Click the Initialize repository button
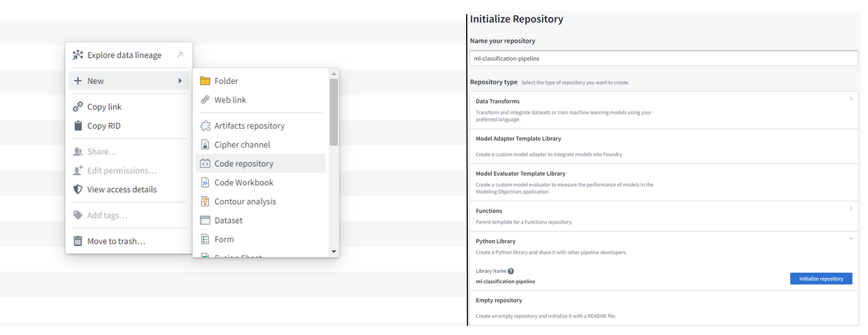Screen dimensions: 868x335 click(x=821, y=278)
